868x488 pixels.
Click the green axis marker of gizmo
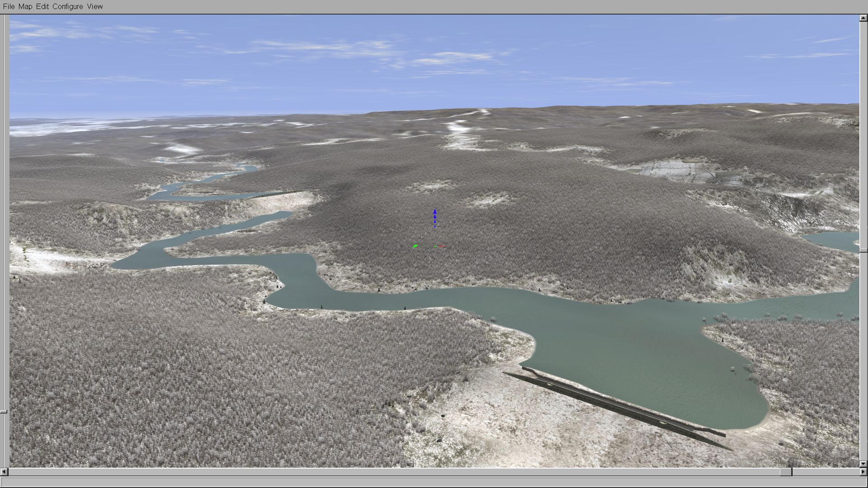[415, 246]
